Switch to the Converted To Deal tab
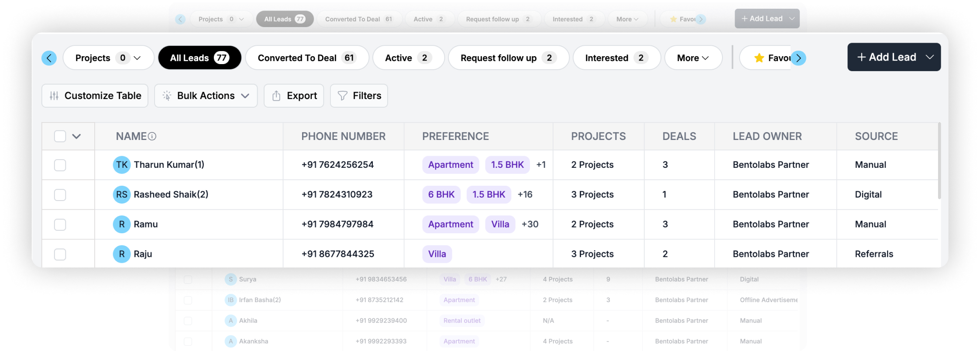The height and width of the screenshot is (351, 980). (x=307, y=58)
